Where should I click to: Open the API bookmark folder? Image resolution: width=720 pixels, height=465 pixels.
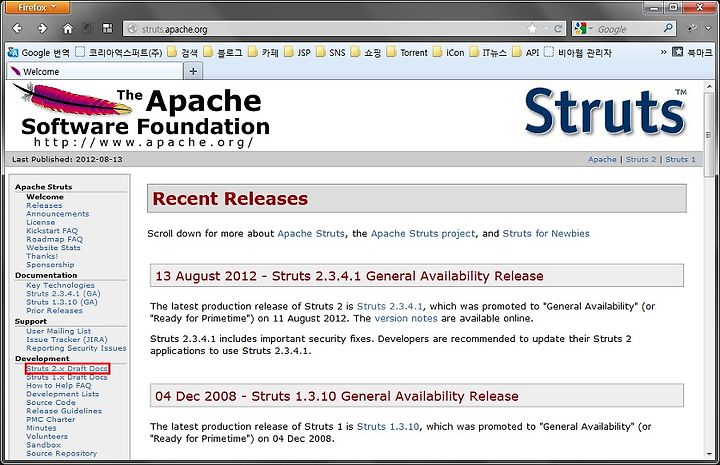click(525, 52)
